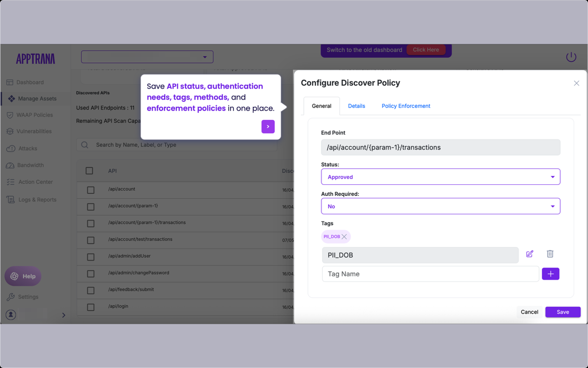Click Action Center list icon
The image size is (588, 368).
[x=11, y=182]
